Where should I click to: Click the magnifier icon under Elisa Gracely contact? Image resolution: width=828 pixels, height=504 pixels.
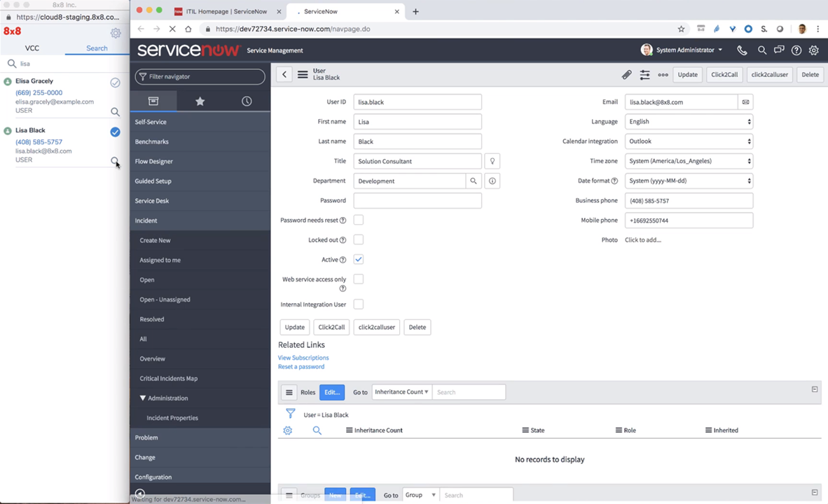pyautogui.click(x=115, y=112)
